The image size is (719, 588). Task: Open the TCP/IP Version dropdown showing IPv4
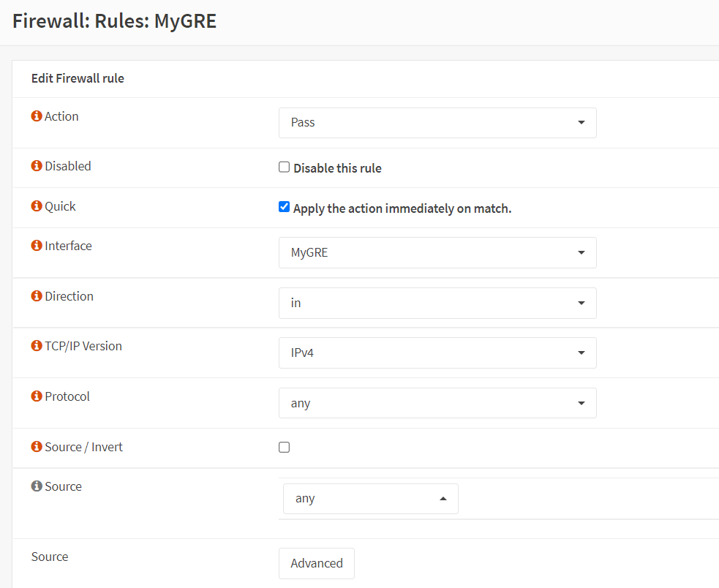(x=437, y=353)
